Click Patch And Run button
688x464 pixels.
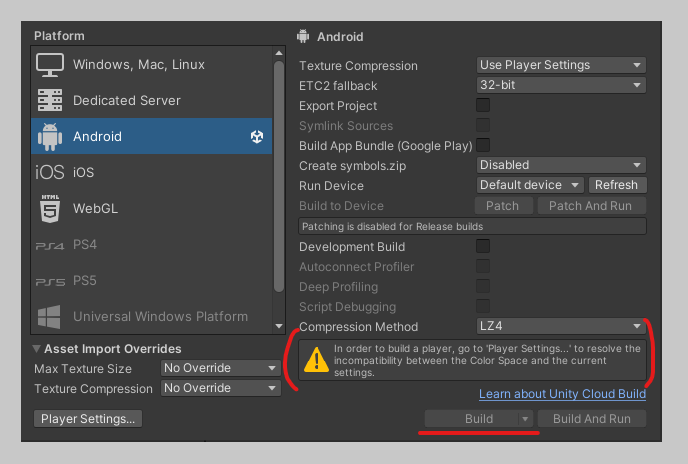(591, 205)
